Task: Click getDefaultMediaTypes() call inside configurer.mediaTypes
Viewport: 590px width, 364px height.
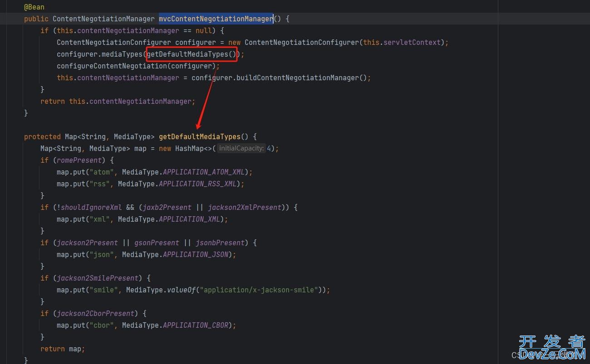Action: tap(192, 54)
